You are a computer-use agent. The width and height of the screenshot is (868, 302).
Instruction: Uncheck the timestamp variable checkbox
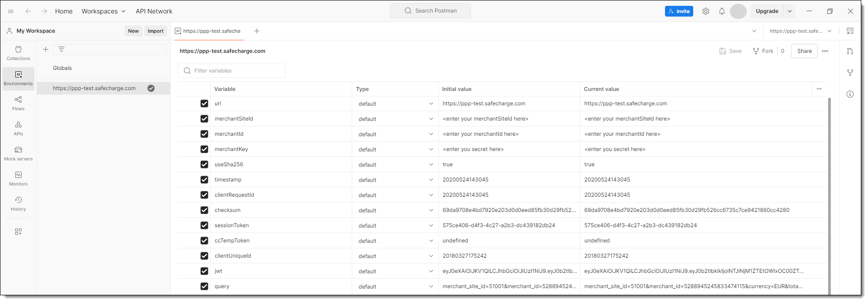[x=204, y=180]
